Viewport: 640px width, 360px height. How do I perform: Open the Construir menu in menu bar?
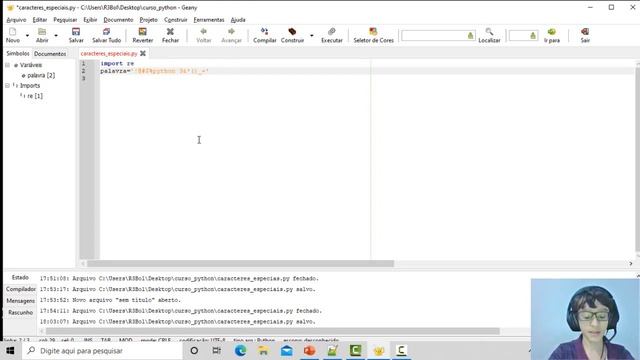pos(176,20)
